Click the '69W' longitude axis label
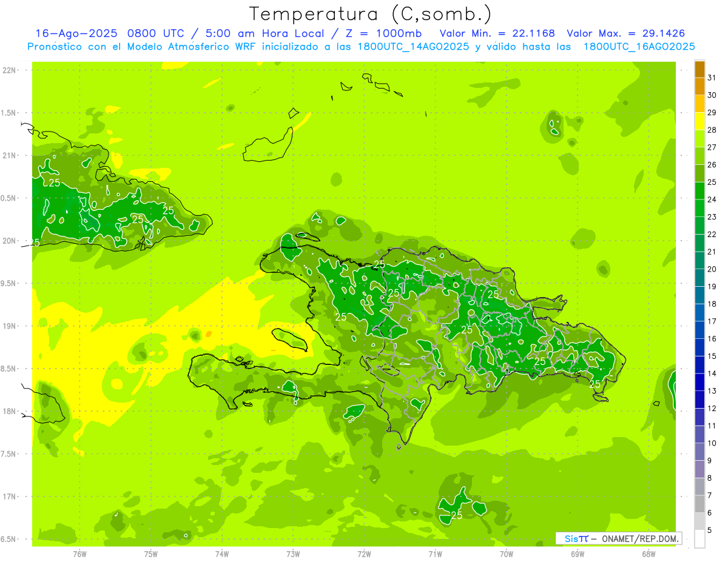 578,554
